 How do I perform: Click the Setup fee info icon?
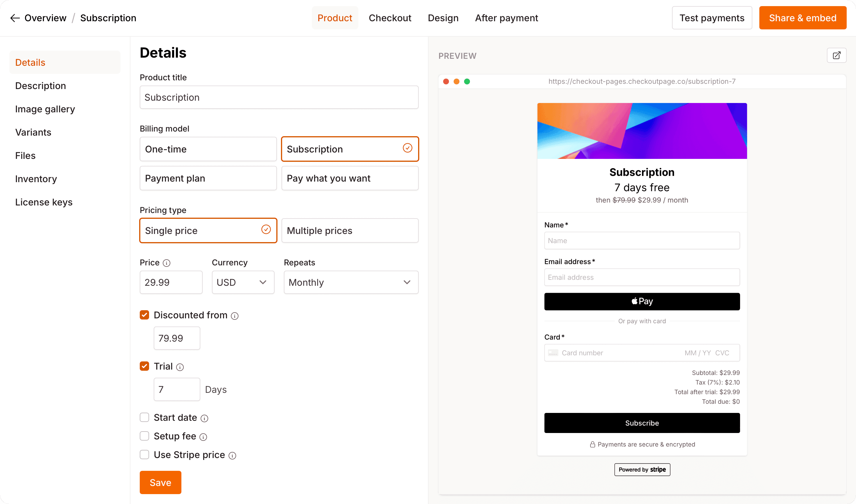pyautogui.click(x=203, y=437)
